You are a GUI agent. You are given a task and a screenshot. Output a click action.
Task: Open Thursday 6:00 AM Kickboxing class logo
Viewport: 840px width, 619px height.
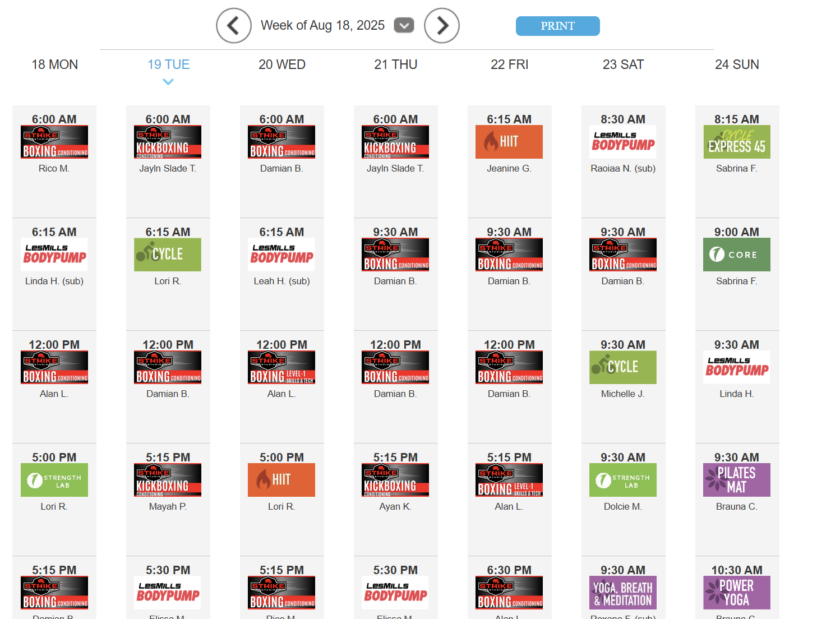[395, 142]
